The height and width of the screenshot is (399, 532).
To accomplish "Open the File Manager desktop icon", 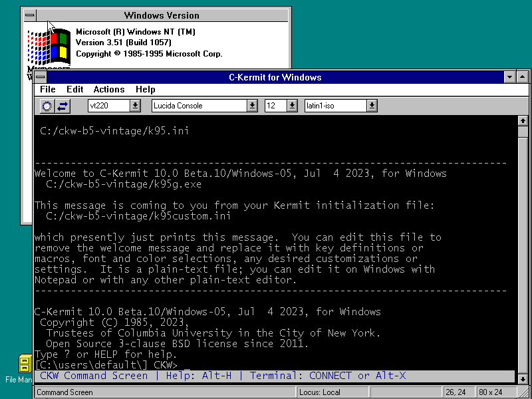I will point(25,368).
